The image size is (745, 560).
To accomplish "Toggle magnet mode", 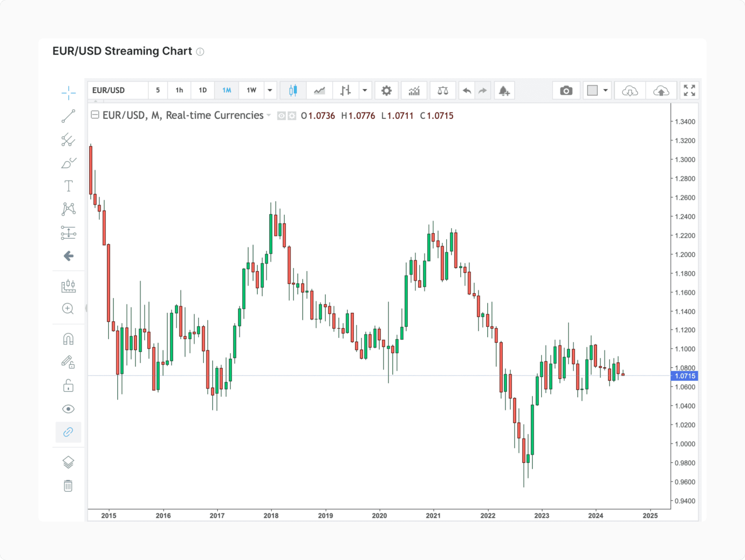I will coord(68,339).
